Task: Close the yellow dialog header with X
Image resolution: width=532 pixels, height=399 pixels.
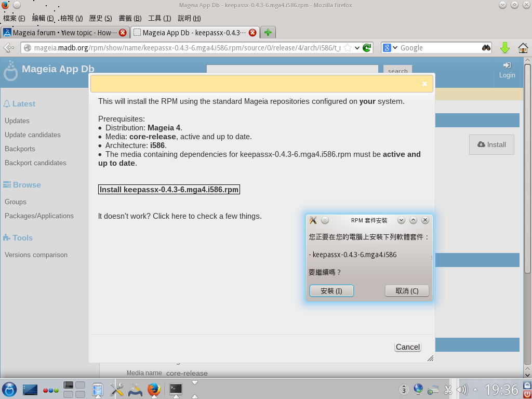Action: pyautogui.click(x=424, y=84)
